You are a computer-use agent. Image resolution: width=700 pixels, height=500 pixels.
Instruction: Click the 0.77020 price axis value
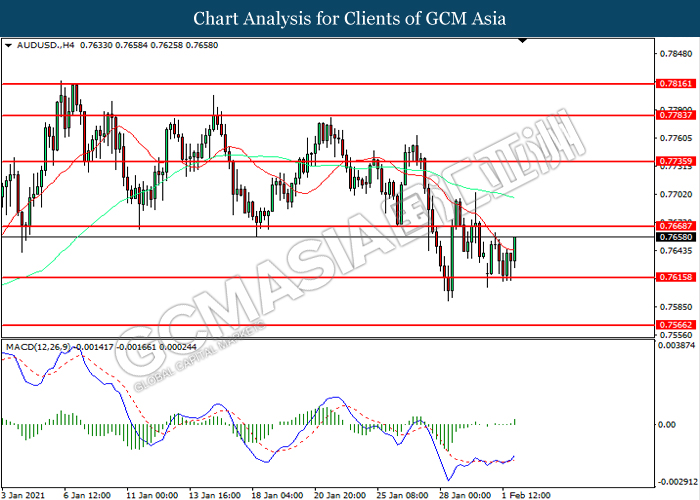coord(676,195)
